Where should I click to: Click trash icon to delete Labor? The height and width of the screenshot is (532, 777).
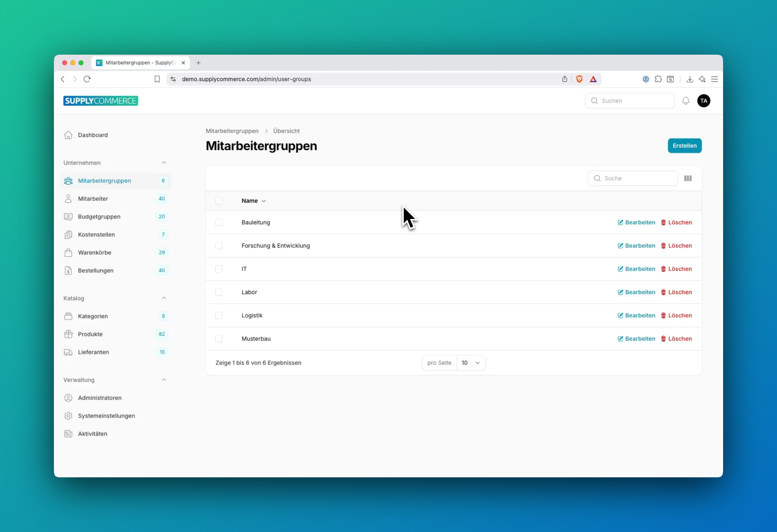point(663,292)
